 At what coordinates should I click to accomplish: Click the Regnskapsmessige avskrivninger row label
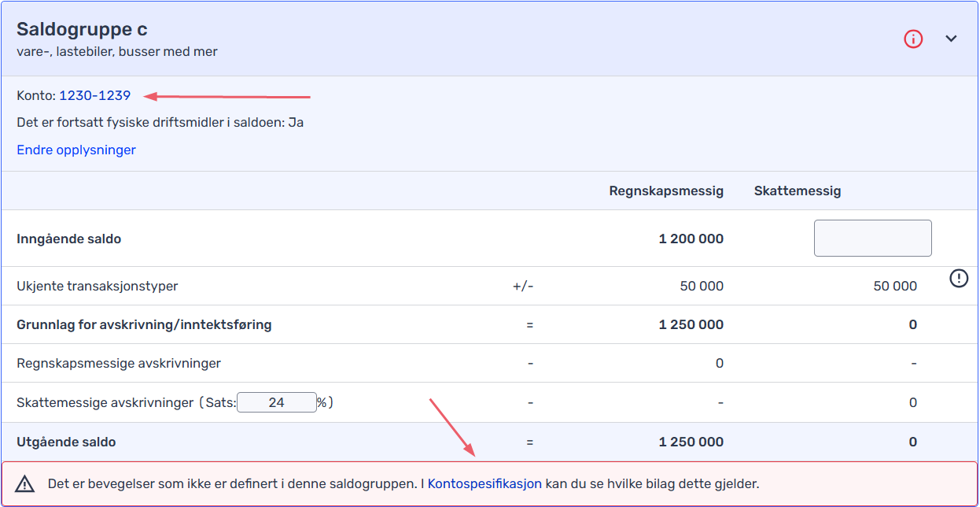coord(119,363)
